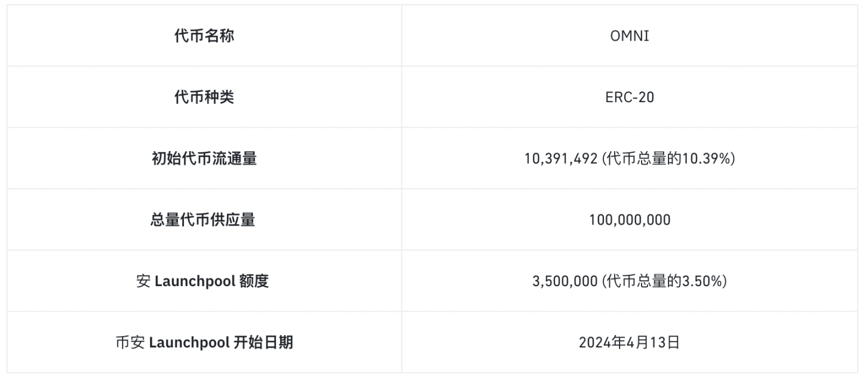The height and width of the screenshot is (384, 868).
Task: Click the 币安 text in the last row
Action: pyautogui.click(x=130, y=343)
